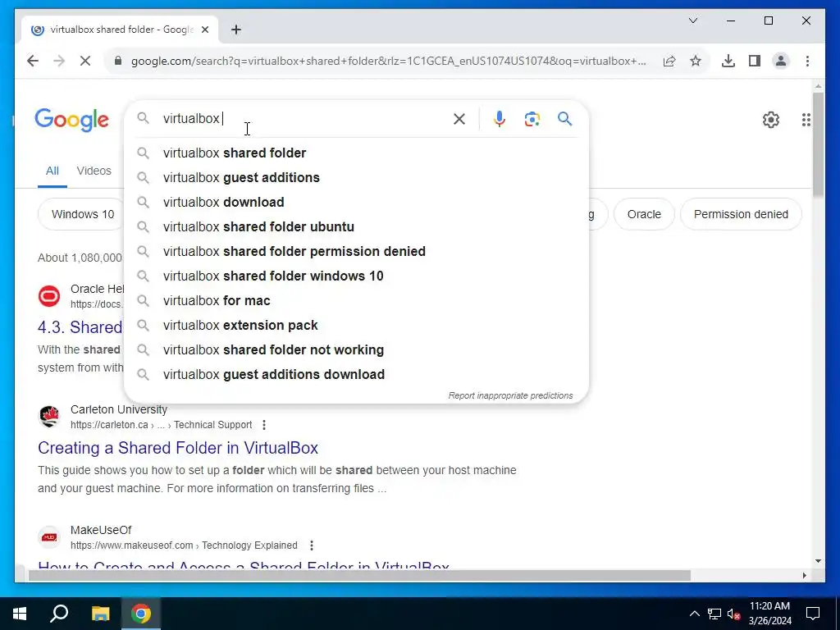Image resolution: width=840 pixels, height=630 pixels.
Task: Click the Chrome forward arrow button
Action: point(59,61)
